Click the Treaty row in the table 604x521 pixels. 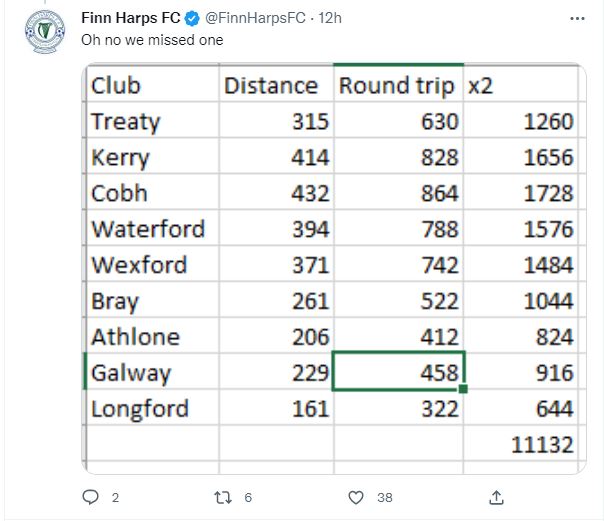pyautogui.click(x=332, y=121)
